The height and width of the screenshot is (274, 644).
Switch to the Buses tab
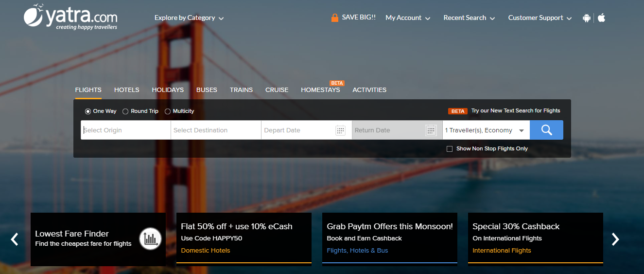pyautogui.click(x=207, y=90)
